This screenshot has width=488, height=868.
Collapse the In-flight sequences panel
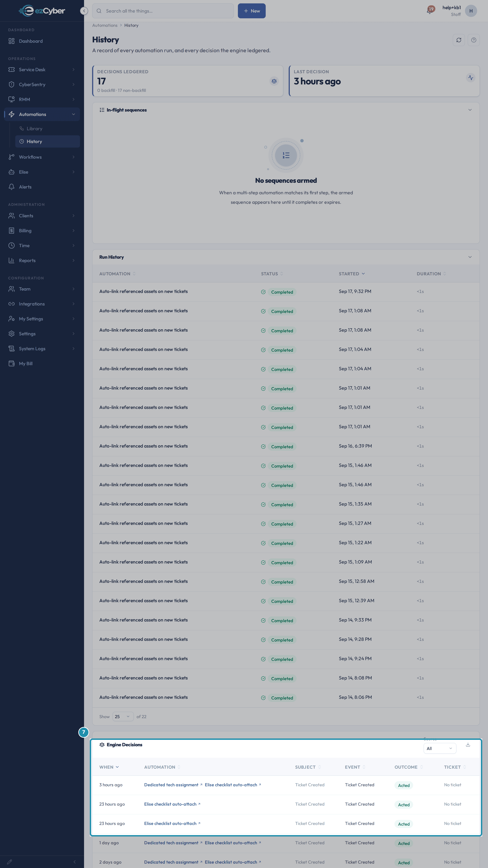(x=470, y=110)
